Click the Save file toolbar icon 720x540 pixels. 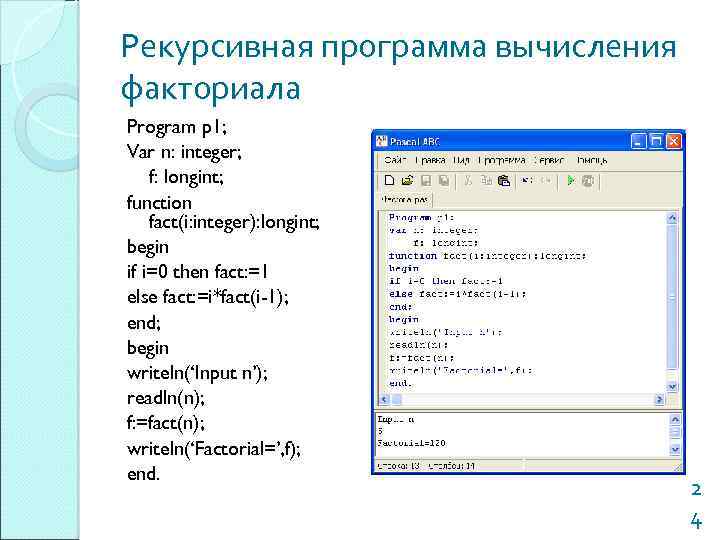[426, 180]
